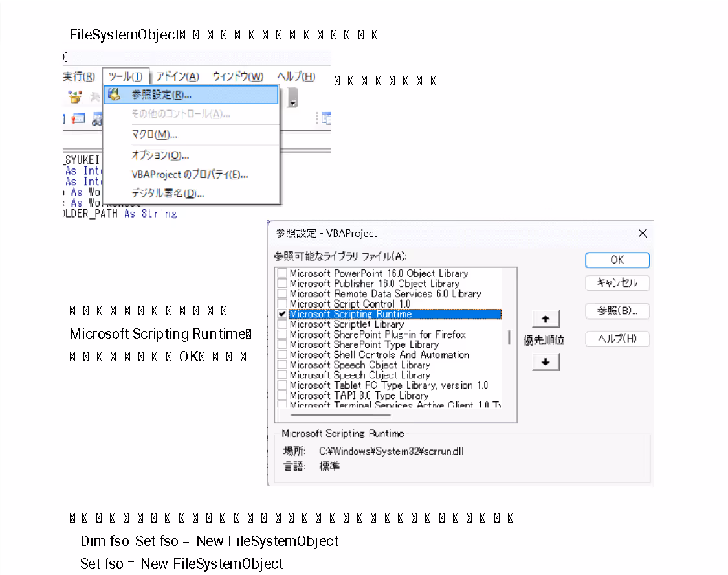Select row 'Microsoft Tablet PC Type Library, version 1.0'

pos(389,385)
